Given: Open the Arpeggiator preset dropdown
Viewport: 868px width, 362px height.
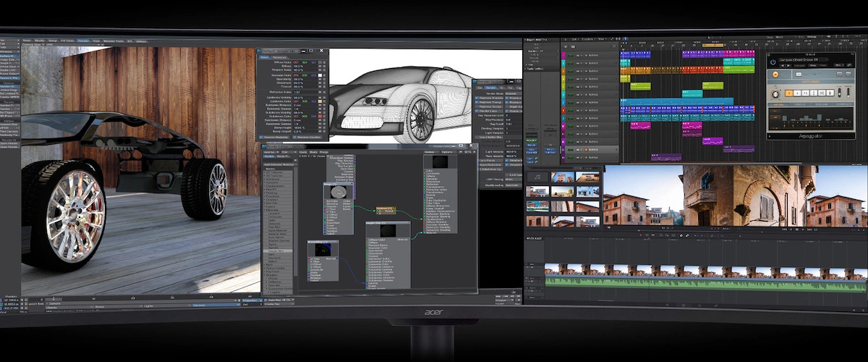Looking at the screenshot, I should tap(804, 59).
